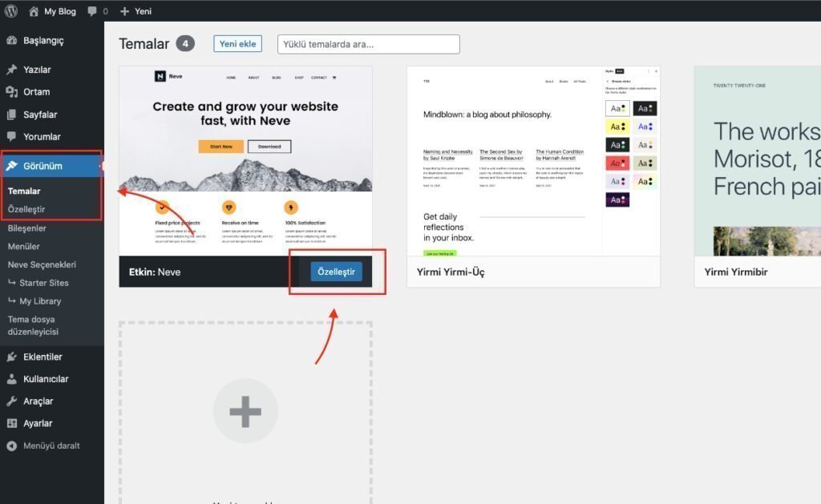This screenshot has height=504, width=821.
Task: Open the Bileşenler submenu item
Action: pyautogui.click(x=26, y=228)
